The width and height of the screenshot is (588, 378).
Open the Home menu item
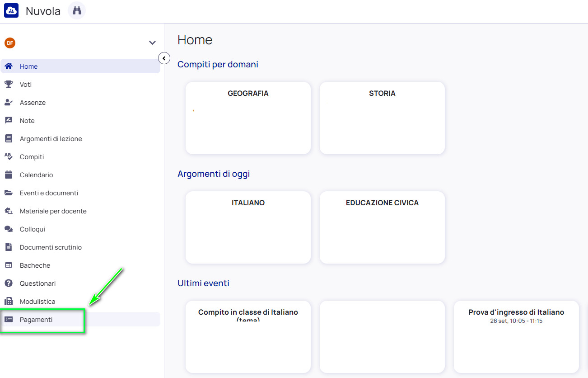tap(80, 66)
